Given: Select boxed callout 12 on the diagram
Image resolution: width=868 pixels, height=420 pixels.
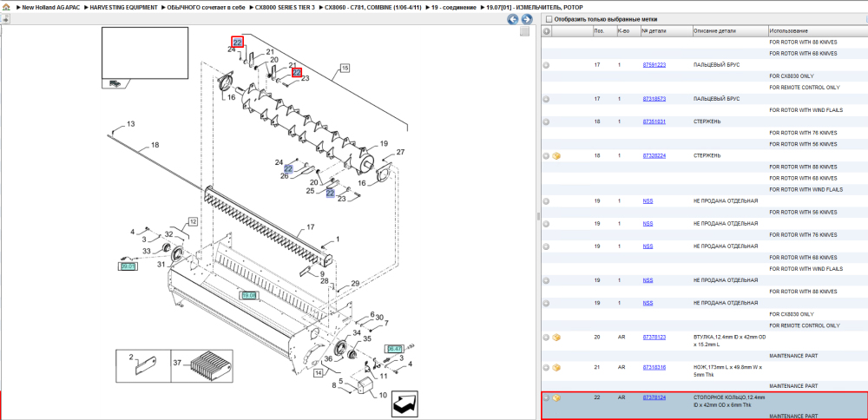Looking at the screenshot, I should (x=192, y=221).
